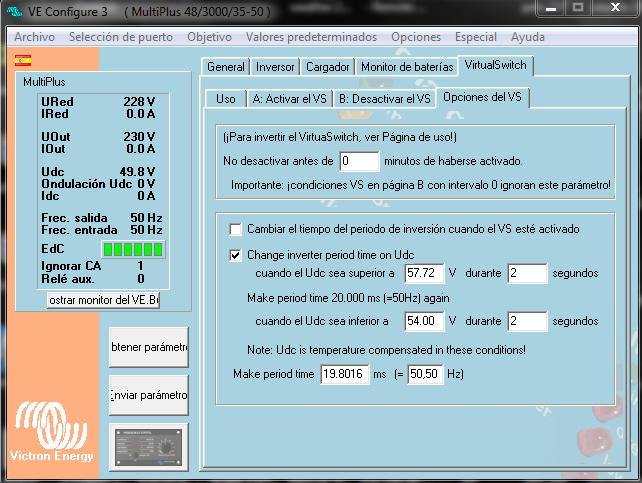Click the Enviar parámetros button
Screen dimensions: 642x483
[149, 395]
